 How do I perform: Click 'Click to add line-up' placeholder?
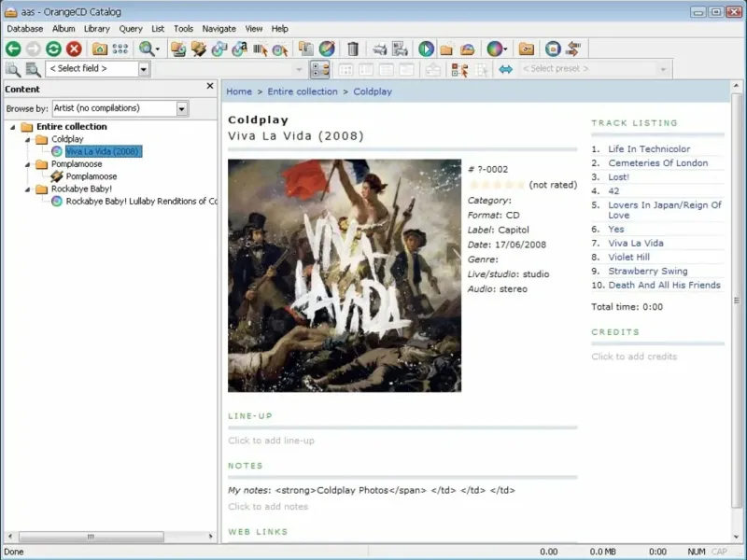(271, 441)
